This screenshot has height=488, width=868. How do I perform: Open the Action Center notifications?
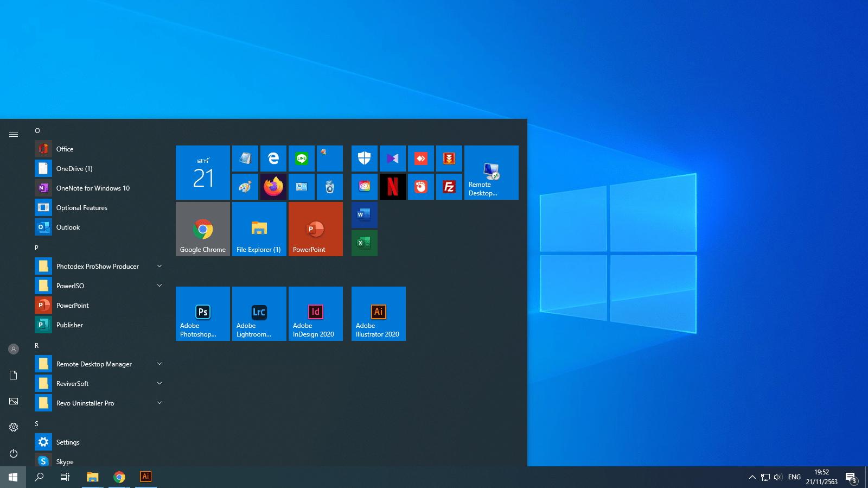851,477
